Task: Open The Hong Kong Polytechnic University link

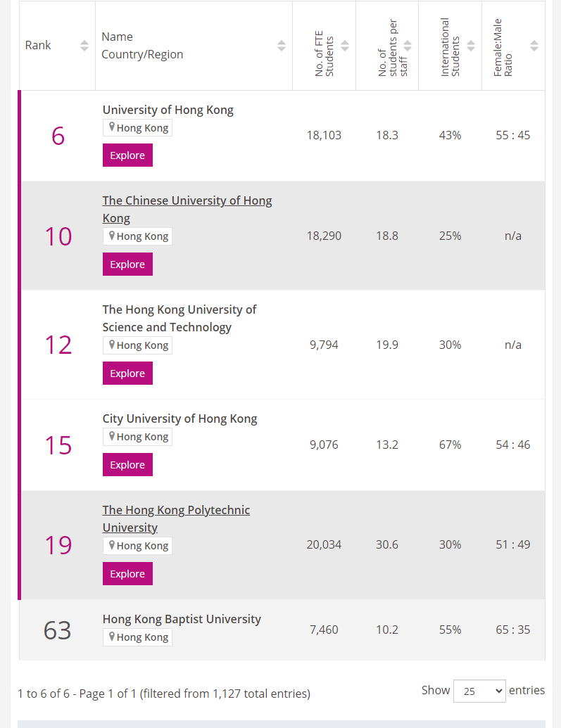Action: point(176,518)
